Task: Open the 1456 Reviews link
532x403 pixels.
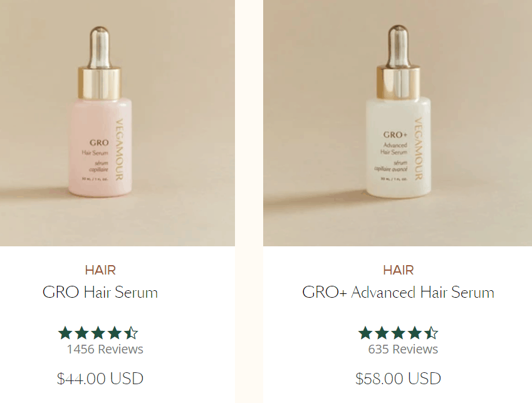Action: (105, 349)
